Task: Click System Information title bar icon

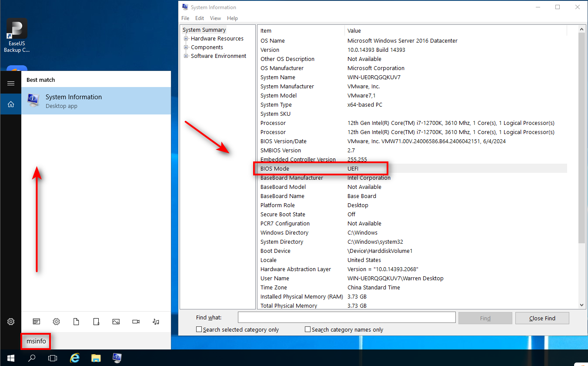Action: tap(185, 7)
